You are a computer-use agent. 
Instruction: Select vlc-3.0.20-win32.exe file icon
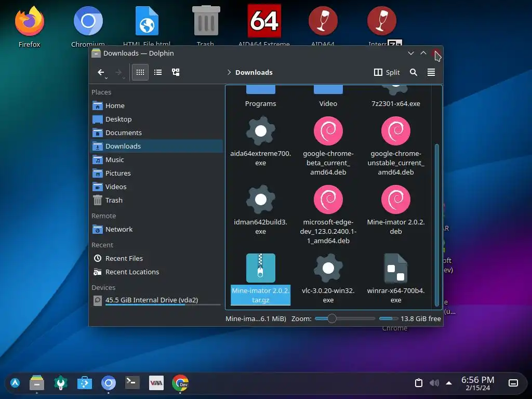coord(328,268)
